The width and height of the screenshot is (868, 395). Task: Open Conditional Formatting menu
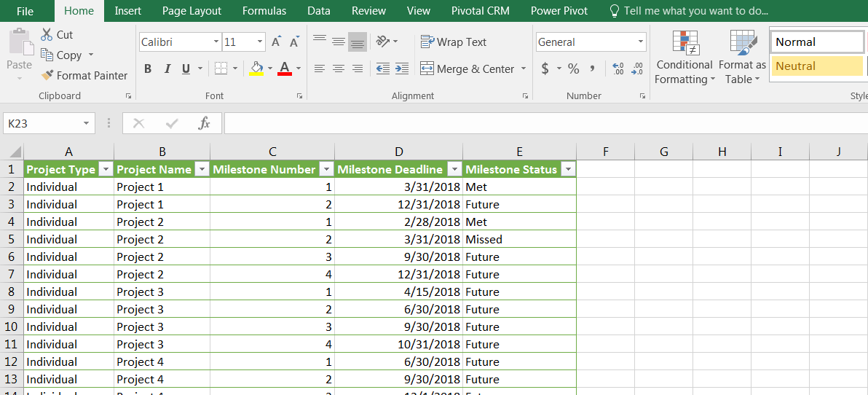click(x=684, y=57)
